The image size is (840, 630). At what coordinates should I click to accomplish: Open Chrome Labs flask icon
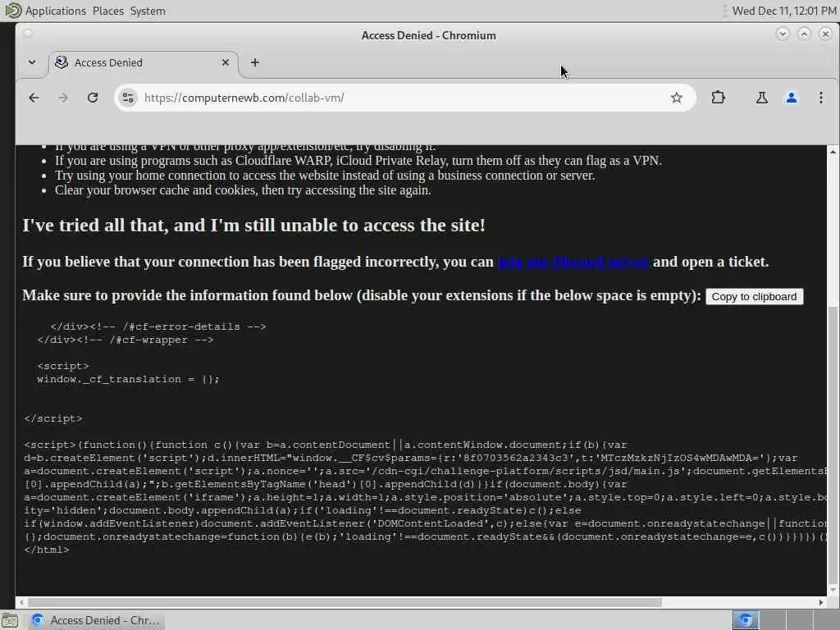762,98
